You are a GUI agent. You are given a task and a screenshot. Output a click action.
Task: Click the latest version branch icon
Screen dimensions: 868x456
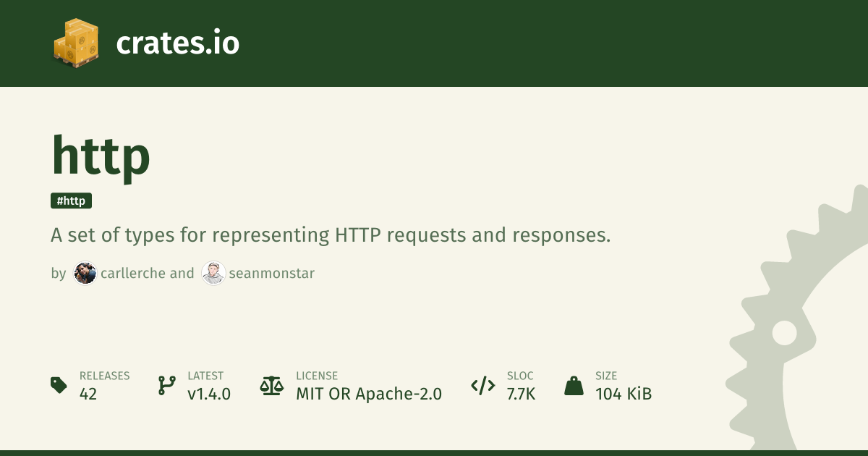166,385
